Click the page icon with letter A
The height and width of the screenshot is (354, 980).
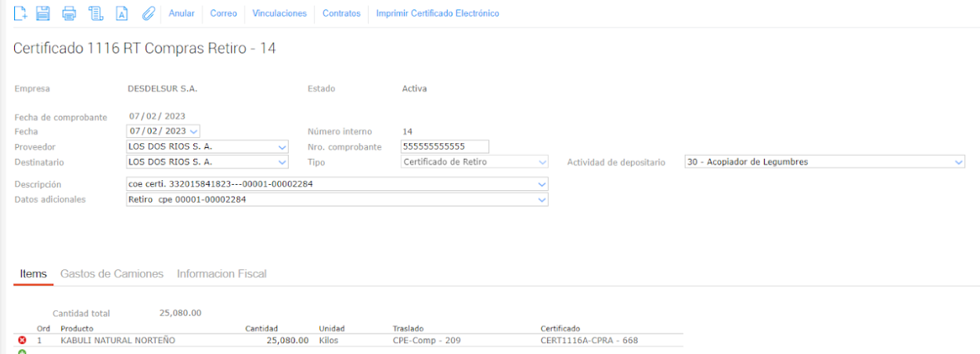121,13
